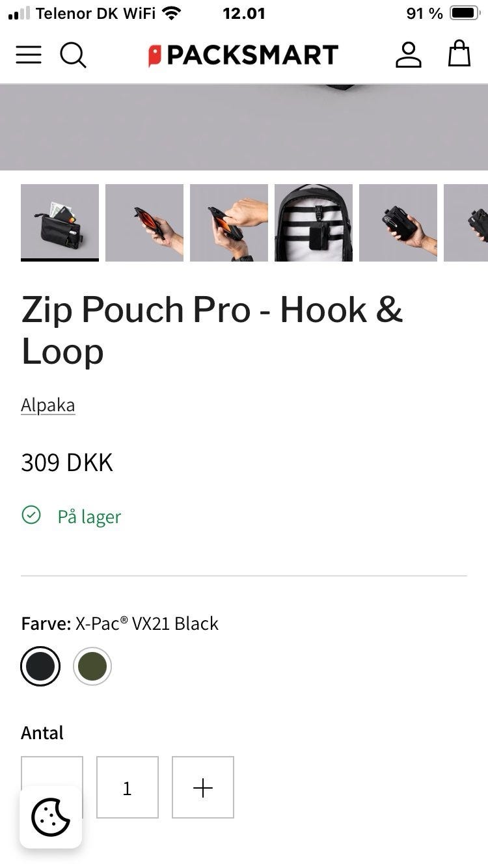The width and height of the screenshot is (488, 868).
Task: Decrease quantity with the minus button
Action: tap(52, 787)
